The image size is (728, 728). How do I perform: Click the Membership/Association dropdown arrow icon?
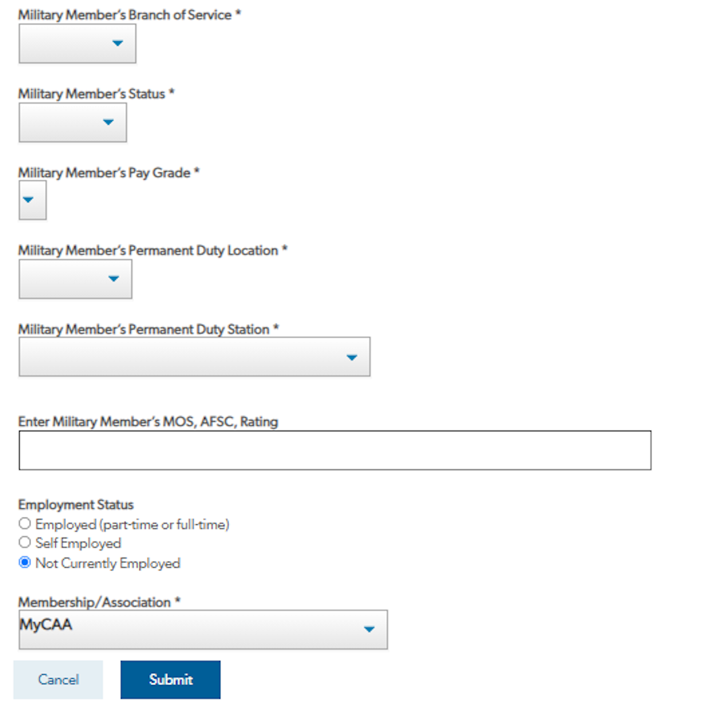pyautogui.click(x=369, y=629)
